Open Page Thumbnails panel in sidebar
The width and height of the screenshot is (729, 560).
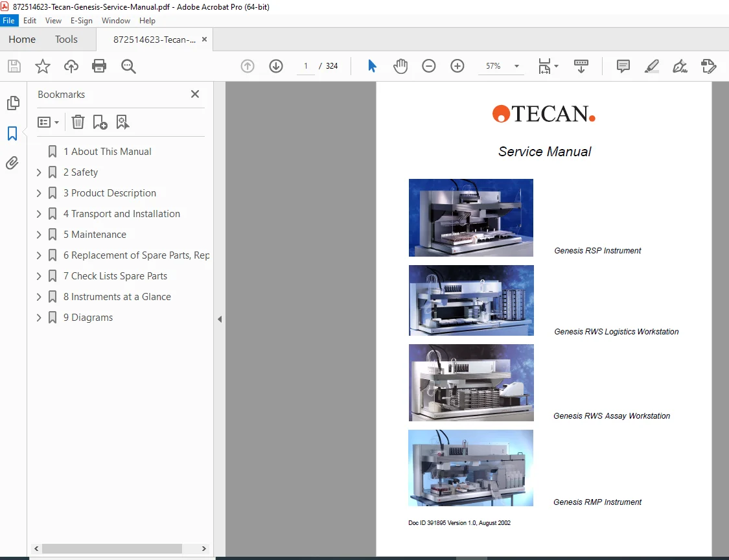(13, 103)
